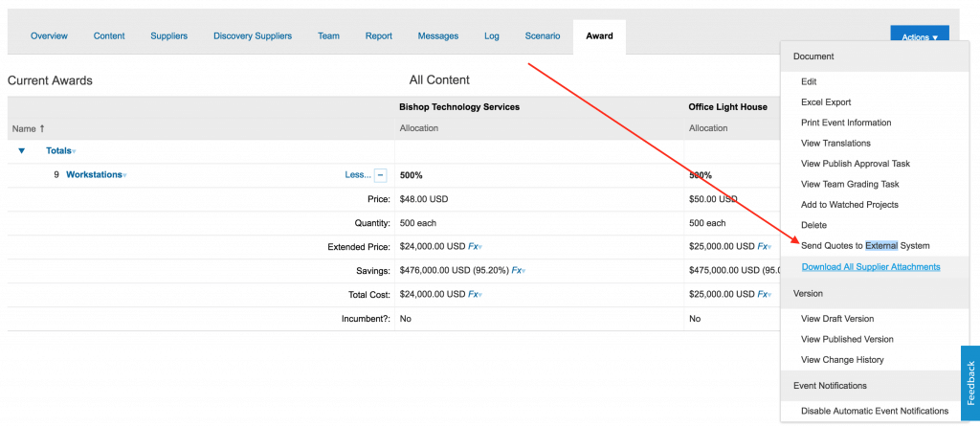
Task: Select Disable Automatic Event Notifications
Action: click(x=875, y=412)
